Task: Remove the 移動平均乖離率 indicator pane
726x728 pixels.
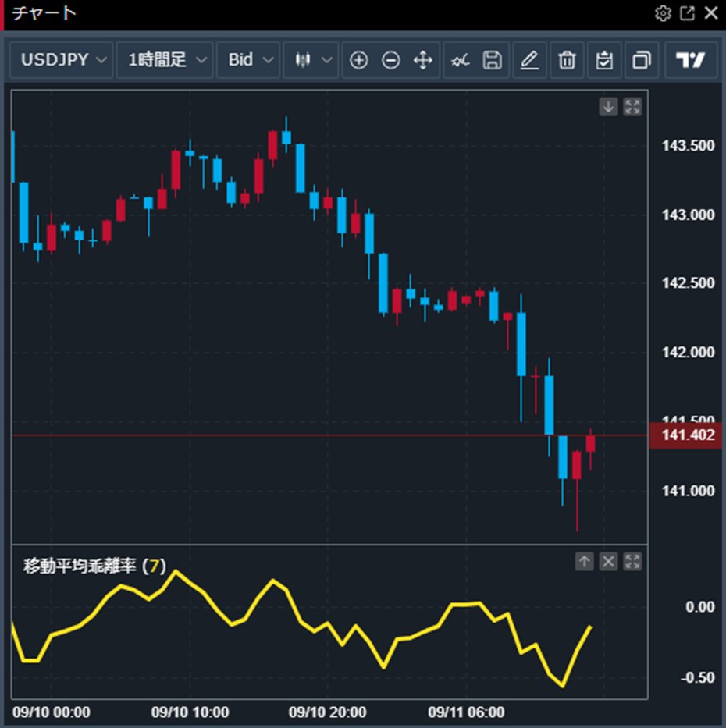Action: click(608, 561)
